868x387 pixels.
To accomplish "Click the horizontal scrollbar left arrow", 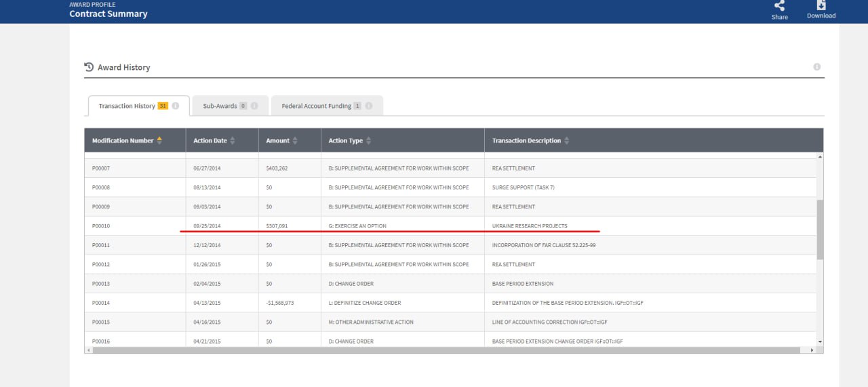I will click(x=88, y=350).
